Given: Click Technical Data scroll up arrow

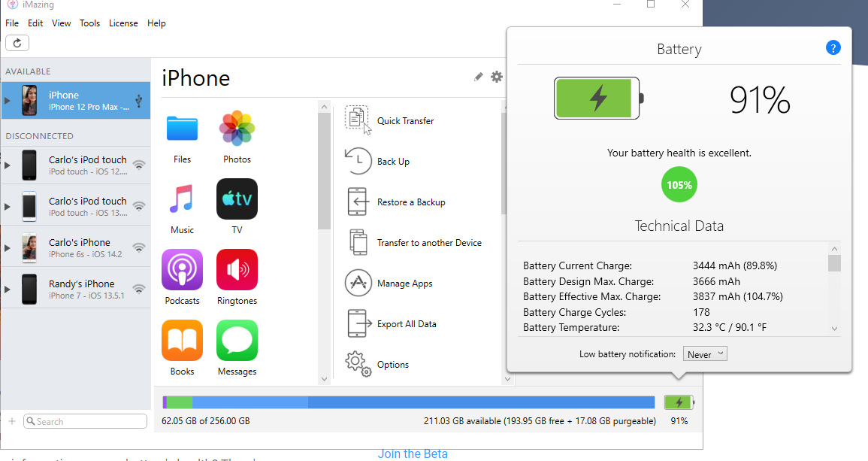Looking at the screenshot, I should click(x=834, y=249).
